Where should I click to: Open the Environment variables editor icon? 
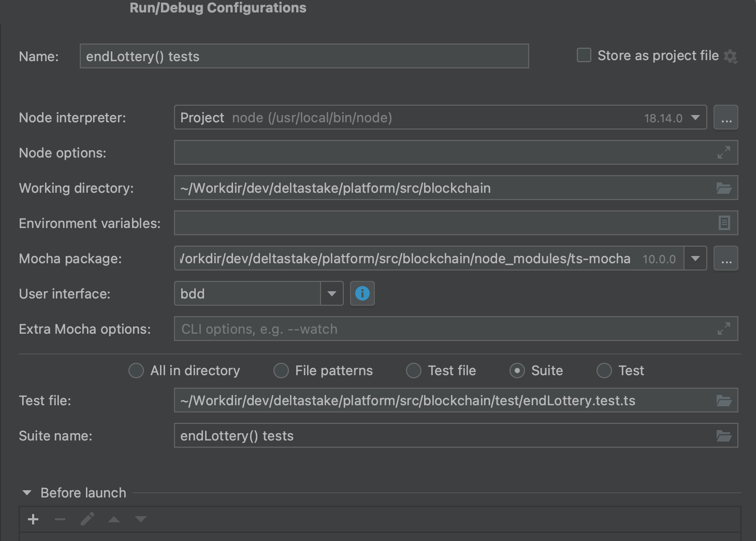(724, 223)
